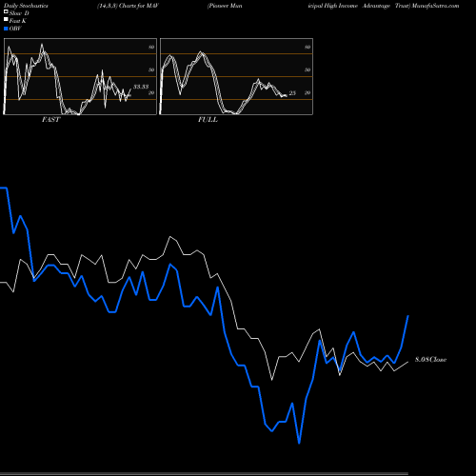The height and width of the screenshot is (476, 476).
Task: Click the Daily Stochastics title text
Action: point(26,6)
